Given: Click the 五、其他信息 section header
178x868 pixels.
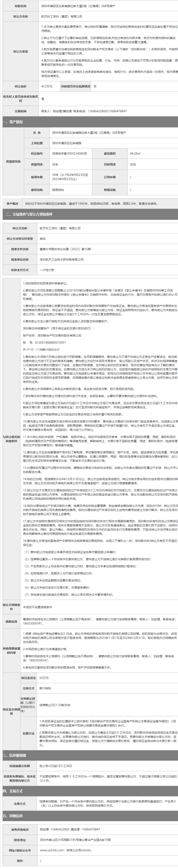Looking at the screenshot, I should (x=90, y=816).
